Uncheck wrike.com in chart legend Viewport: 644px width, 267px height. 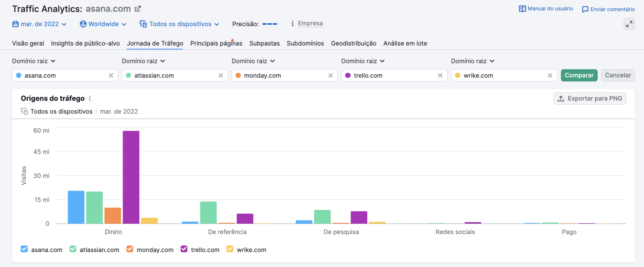click(230, 249)
